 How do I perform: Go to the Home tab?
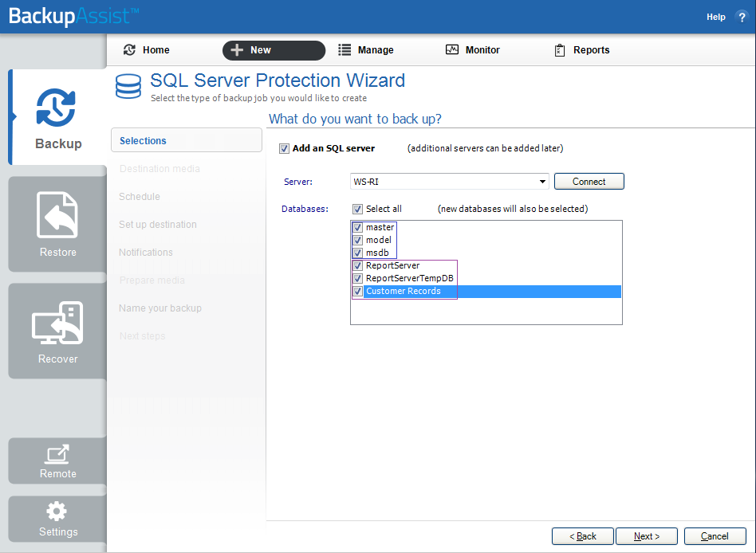[147, 50]
